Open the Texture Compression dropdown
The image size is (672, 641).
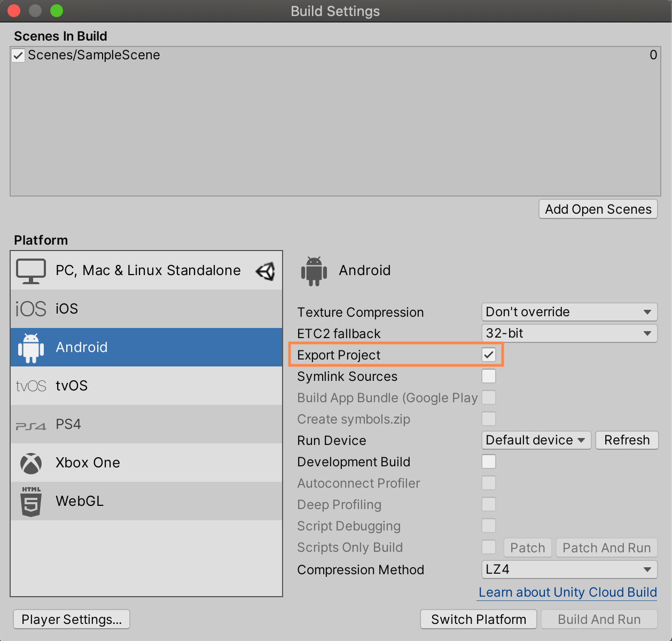click(569, 312)
